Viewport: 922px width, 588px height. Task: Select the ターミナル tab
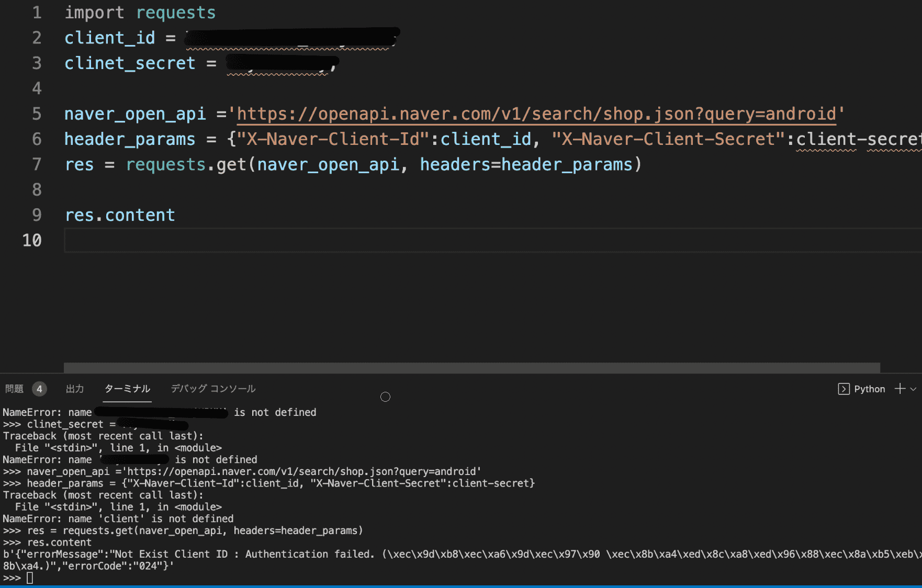(x=127, y=389)
